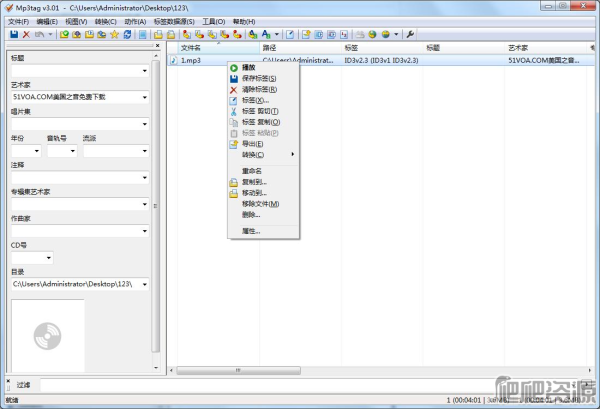Click the Undo arrow toolbar icon
This screenshot has width=600, height=409.
coord(39,34)
